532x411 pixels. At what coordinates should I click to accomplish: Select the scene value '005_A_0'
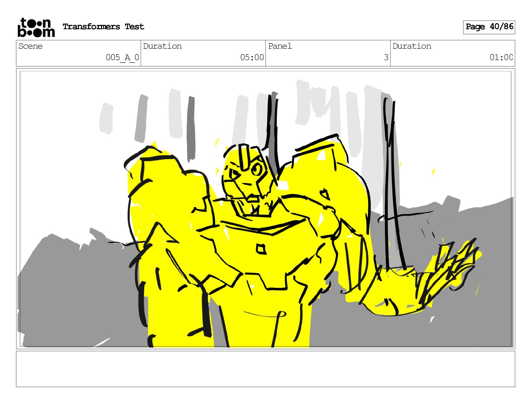[x=122, y=57]
